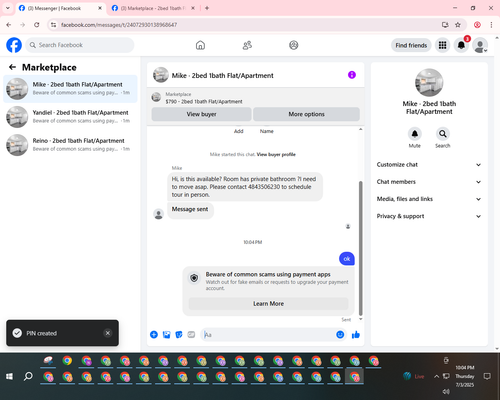Dismiss the PIN created notification

(x=108, y=333)
